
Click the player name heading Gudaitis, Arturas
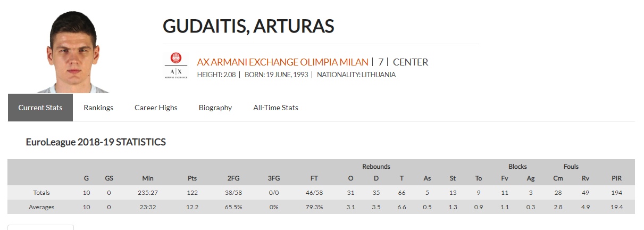coord(248,26)
